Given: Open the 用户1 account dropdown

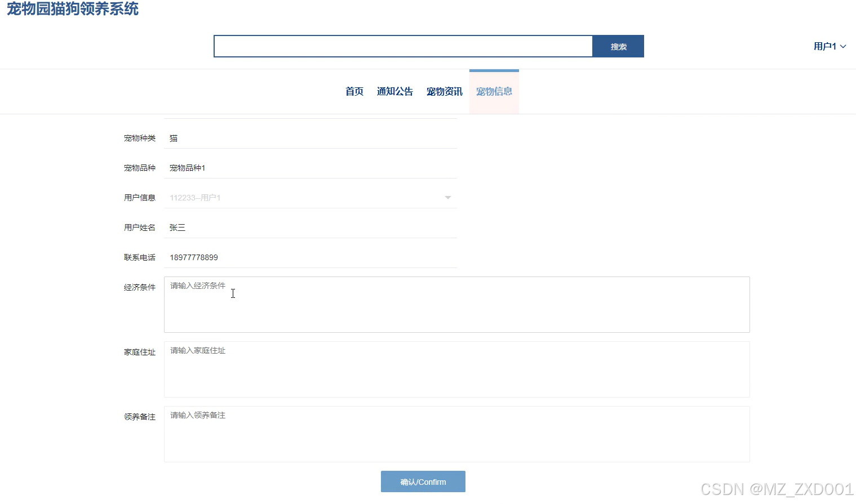Looking at the screenshot, I should point(830,46).
